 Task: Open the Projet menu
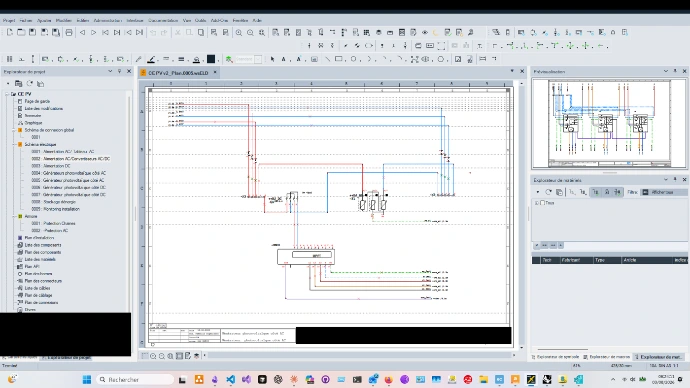pos(9,20)
